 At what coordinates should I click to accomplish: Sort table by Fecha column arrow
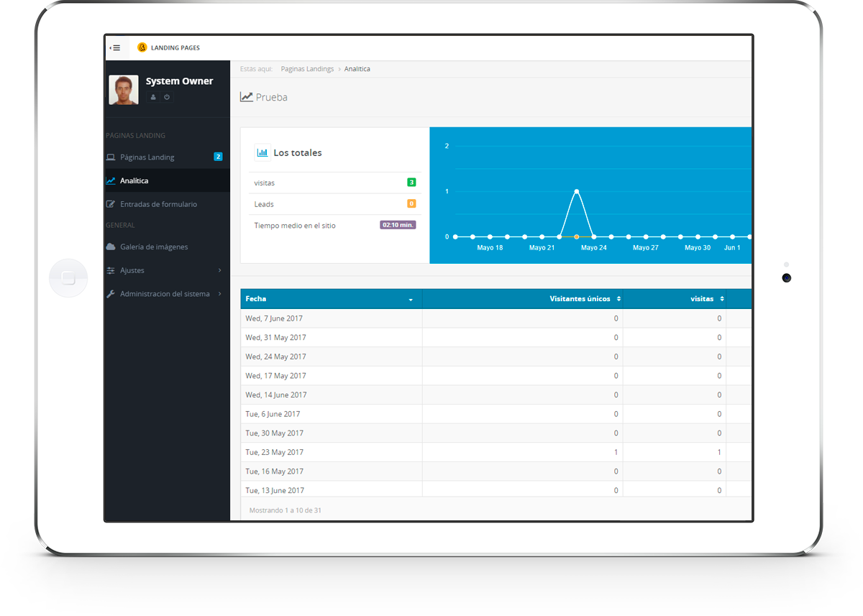[x=411, y=299]
